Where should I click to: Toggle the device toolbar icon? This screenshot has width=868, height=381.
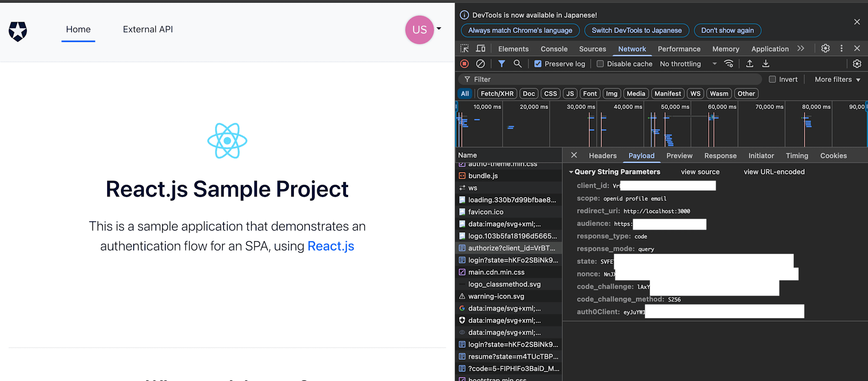[x=480, y=49]
